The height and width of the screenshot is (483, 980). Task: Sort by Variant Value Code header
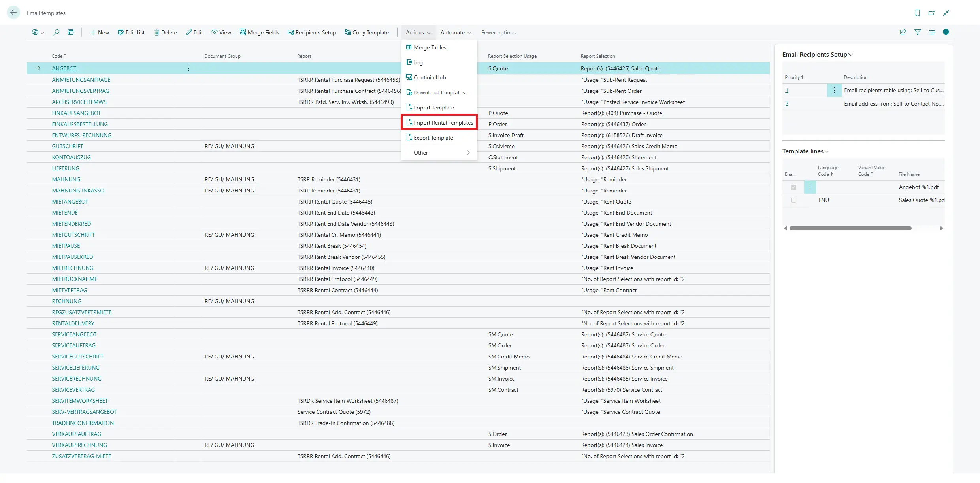872,171
